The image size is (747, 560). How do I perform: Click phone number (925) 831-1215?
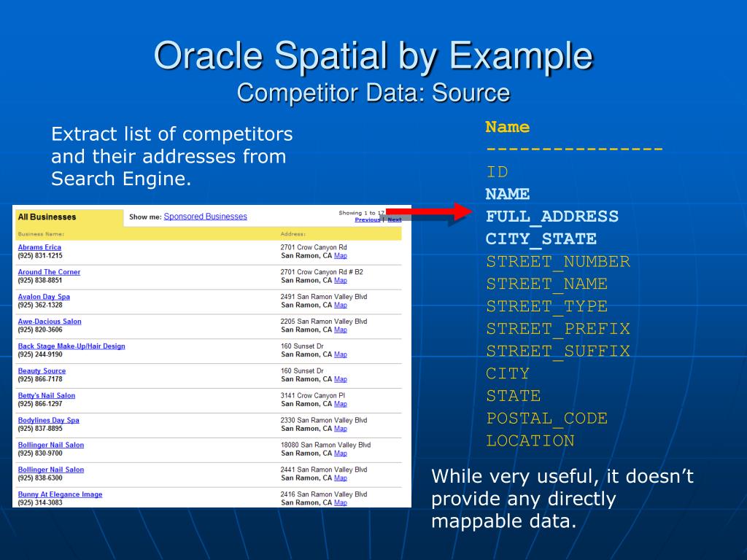[40, 256]
